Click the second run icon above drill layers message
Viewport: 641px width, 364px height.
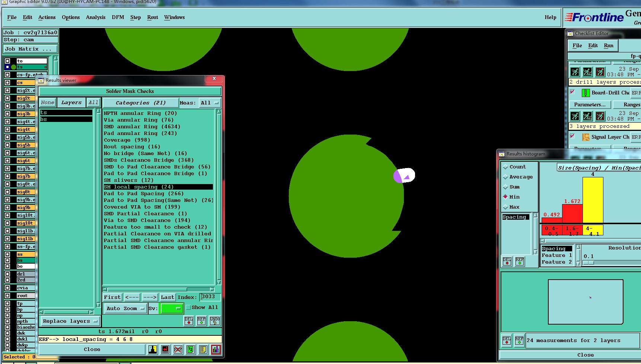click(x=587, y=72)
